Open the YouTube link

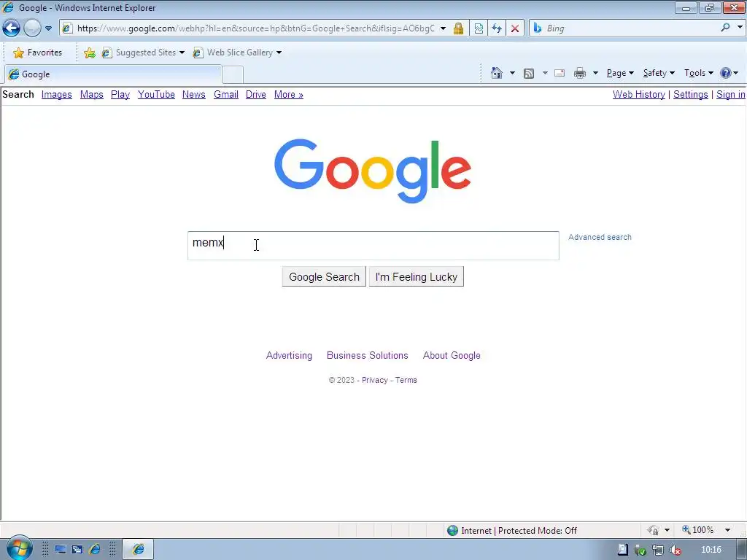[156, 94]
